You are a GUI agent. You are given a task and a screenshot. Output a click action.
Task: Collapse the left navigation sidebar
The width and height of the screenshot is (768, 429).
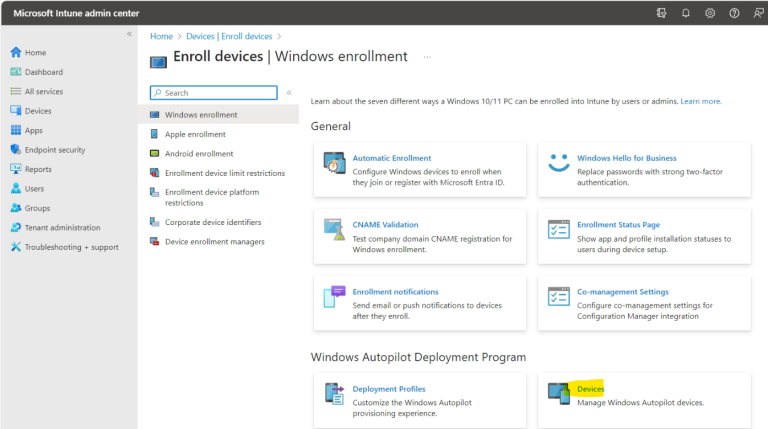[129, 34]
